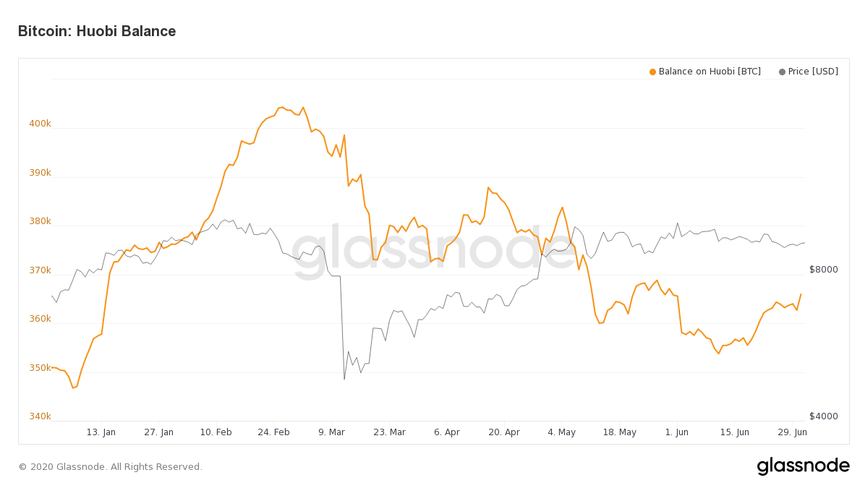Click the 2020 Glassnode copyright text

coord(110,467)
